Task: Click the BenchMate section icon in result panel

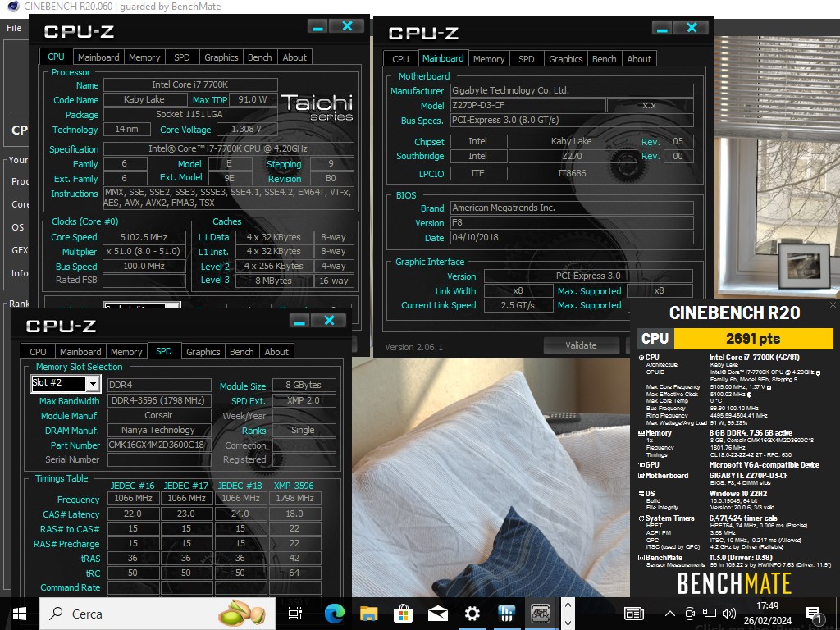Action: click(x=641, y=558)
